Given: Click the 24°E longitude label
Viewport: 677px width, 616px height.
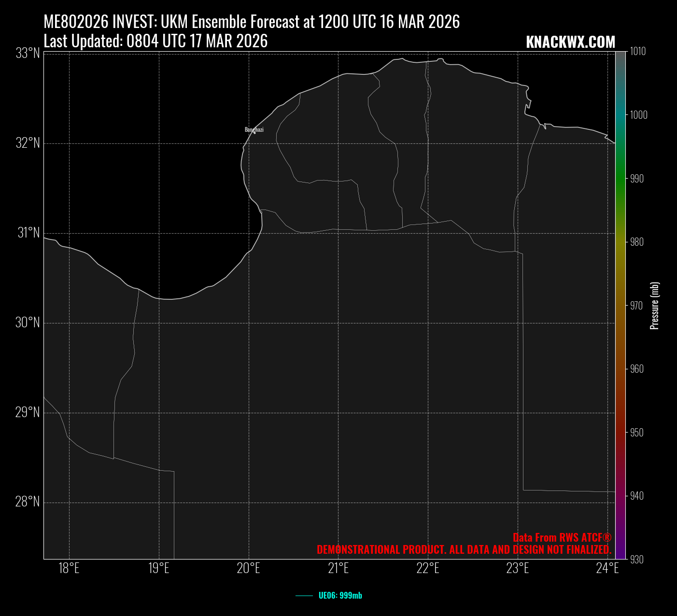Looking at the screenshot, I should [607, 568].
